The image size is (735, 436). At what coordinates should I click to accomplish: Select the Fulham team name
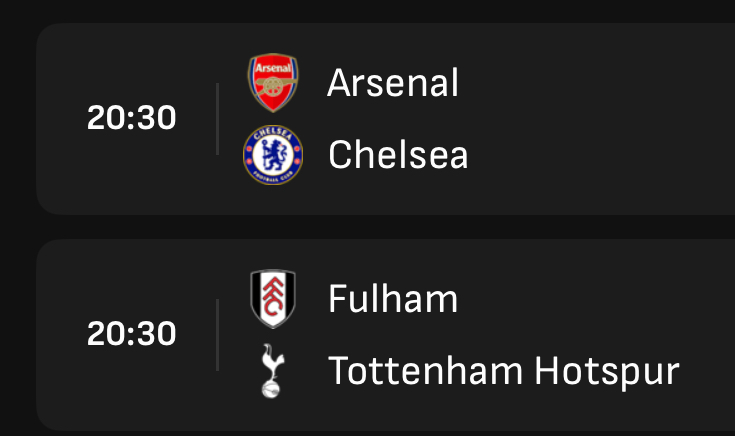[393, 299]
